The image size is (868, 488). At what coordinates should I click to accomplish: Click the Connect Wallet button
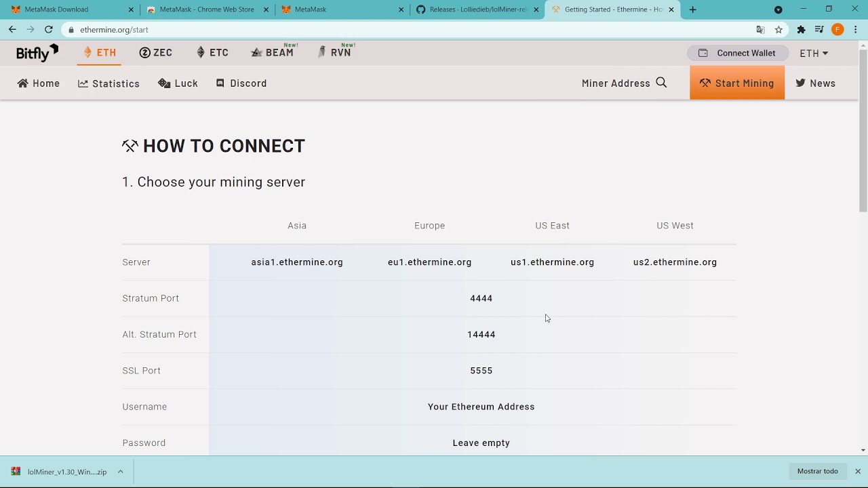737,53
